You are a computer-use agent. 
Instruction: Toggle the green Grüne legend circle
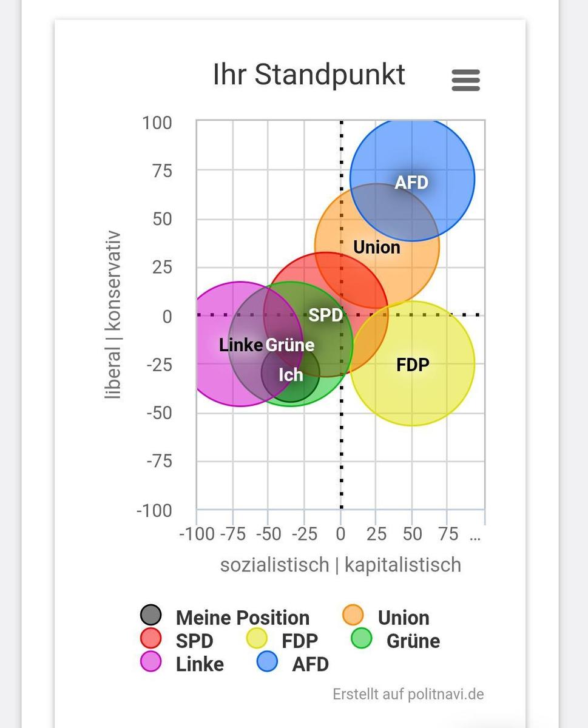click(362, 638)
